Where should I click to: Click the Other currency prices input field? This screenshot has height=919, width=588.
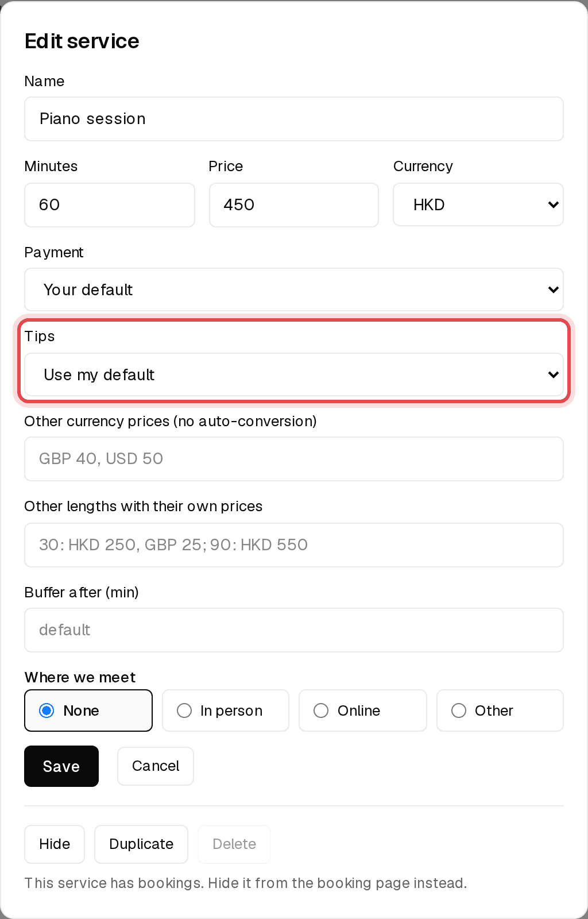pos(294,459)
